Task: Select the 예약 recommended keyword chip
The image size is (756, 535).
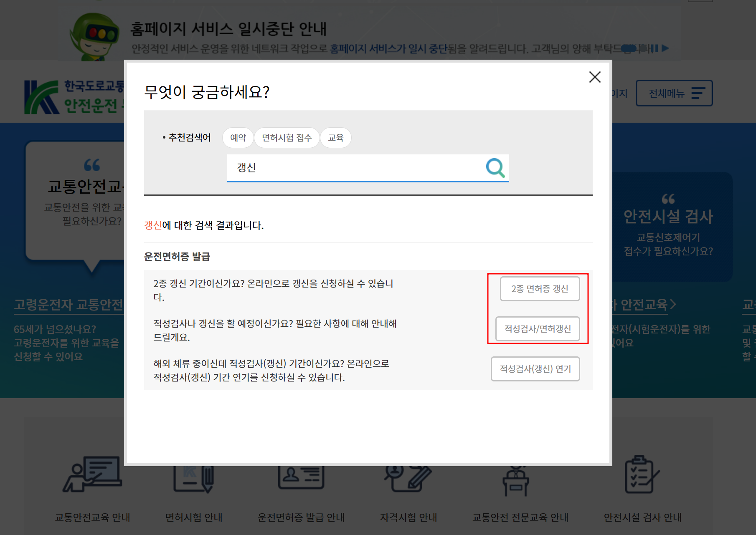Action: pos(238,138)
